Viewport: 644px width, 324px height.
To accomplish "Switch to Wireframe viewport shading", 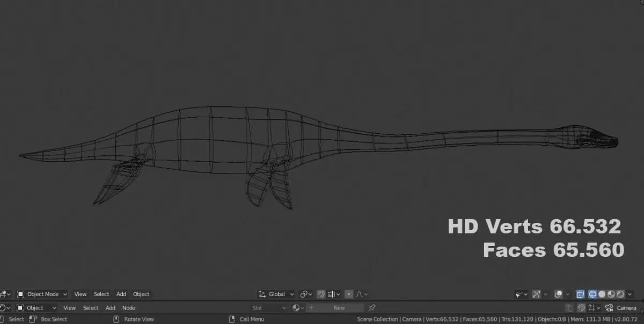I will pyautogui.click(x=592, y=294).
